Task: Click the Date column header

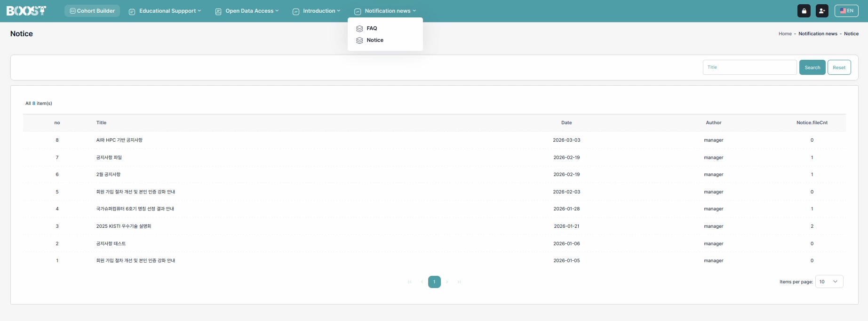Action: point(566,123)
